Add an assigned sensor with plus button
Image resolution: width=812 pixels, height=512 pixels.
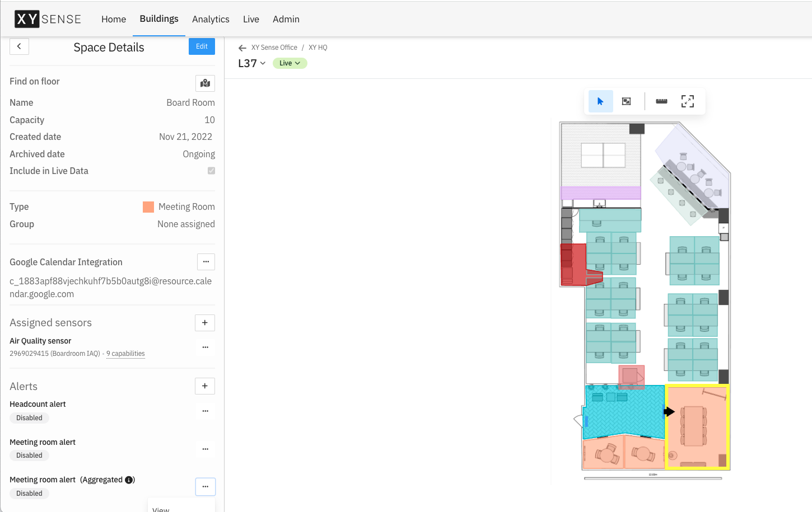tap(205, 323)
